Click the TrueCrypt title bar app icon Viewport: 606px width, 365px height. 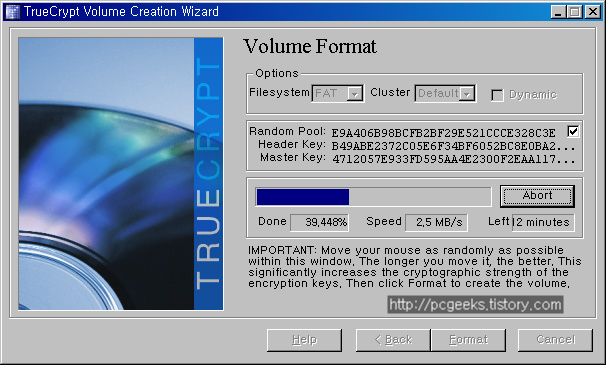pyautogui.click(x=12, y=12)
